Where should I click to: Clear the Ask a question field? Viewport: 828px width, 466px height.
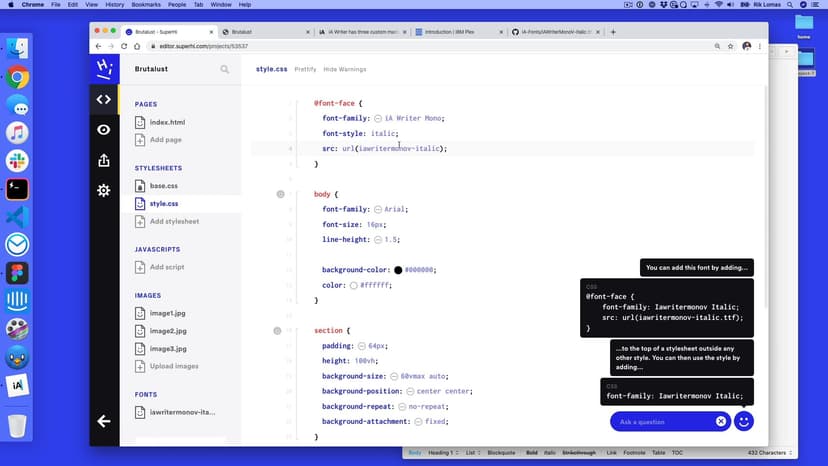point(720,421)
